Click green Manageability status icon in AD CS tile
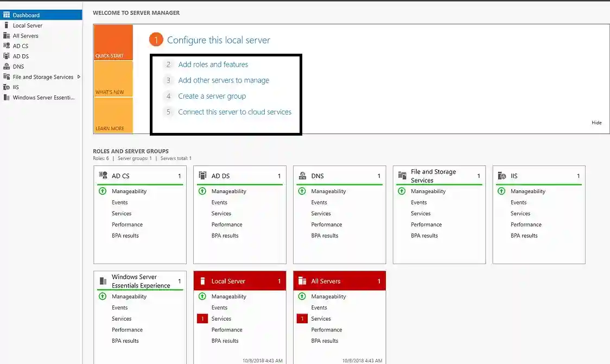610x364 pixels. 103,191
